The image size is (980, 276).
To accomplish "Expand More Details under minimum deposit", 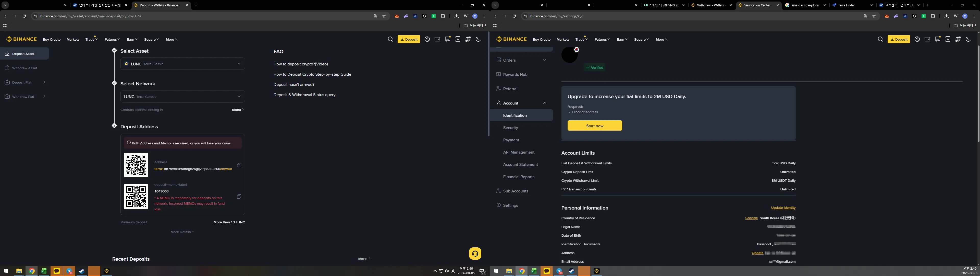I will pyautogui.click(x=182, y=232).
